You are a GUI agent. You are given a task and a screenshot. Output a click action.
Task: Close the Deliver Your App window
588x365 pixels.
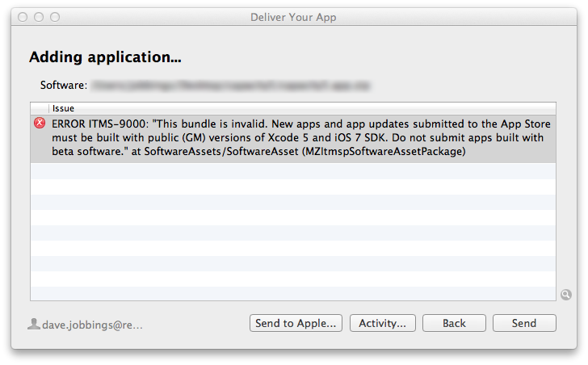coord(23,17)
